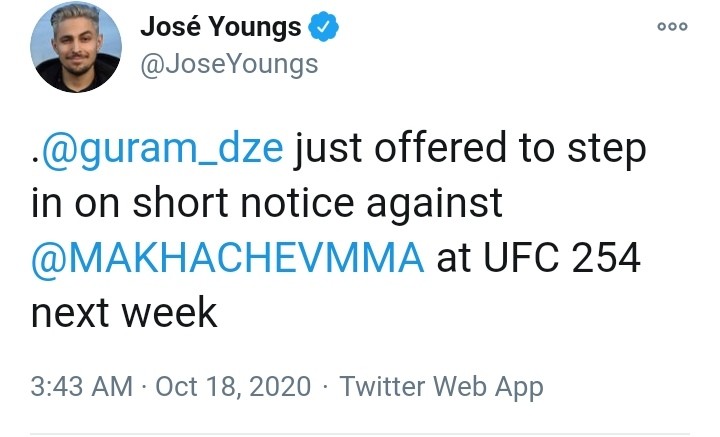Click the words "next week"
This screenshot has height=437, width=720.
click(x=124, y=313)
